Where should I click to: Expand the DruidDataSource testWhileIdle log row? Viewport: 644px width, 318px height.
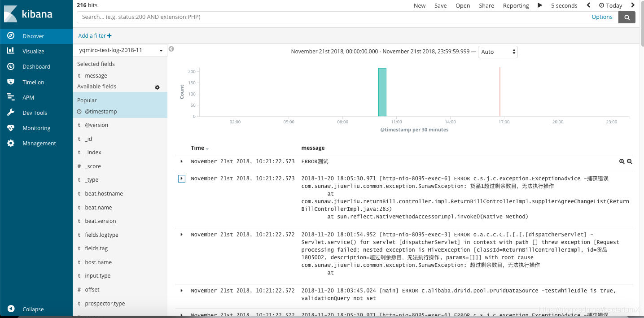(x=181, y=291)
